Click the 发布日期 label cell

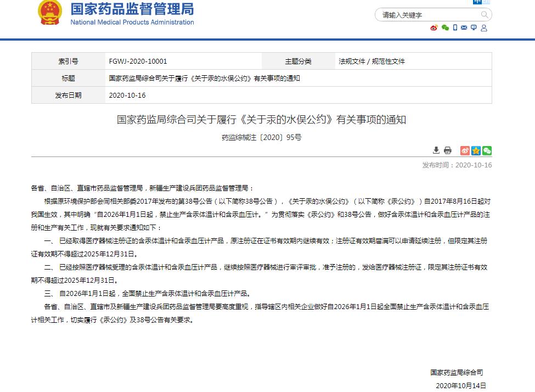coord(68,96)
